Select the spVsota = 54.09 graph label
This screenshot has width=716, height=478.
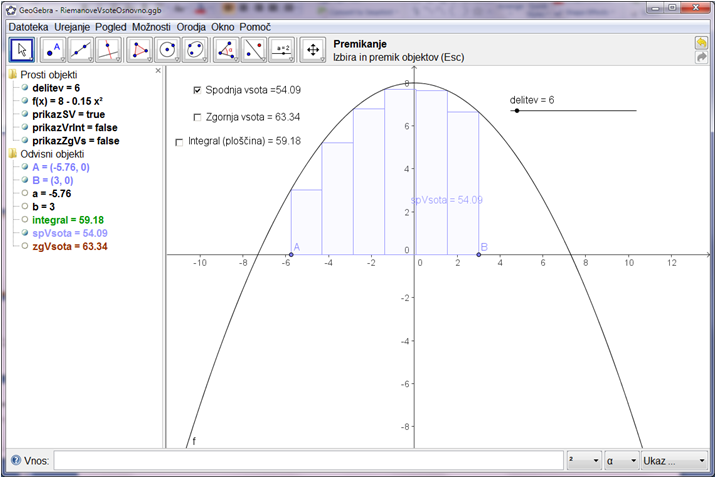tap(447, 200)
